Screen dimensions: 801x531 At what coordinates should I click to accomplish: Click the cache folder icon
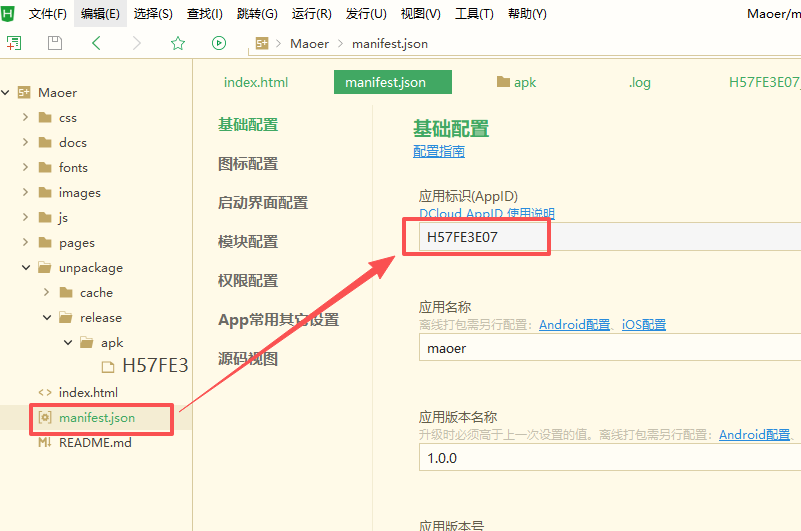(x=66, y=293)
